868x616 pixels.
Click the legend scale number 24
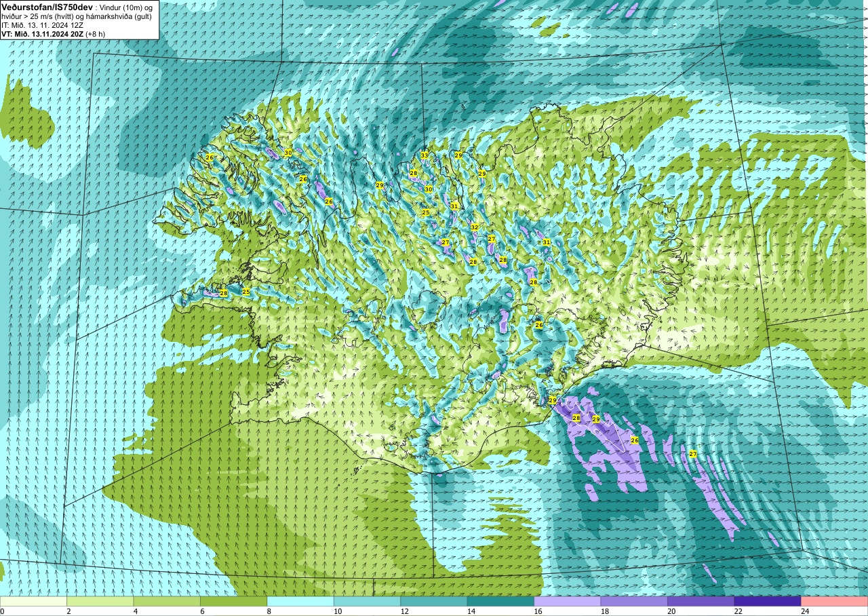(805, 611)
